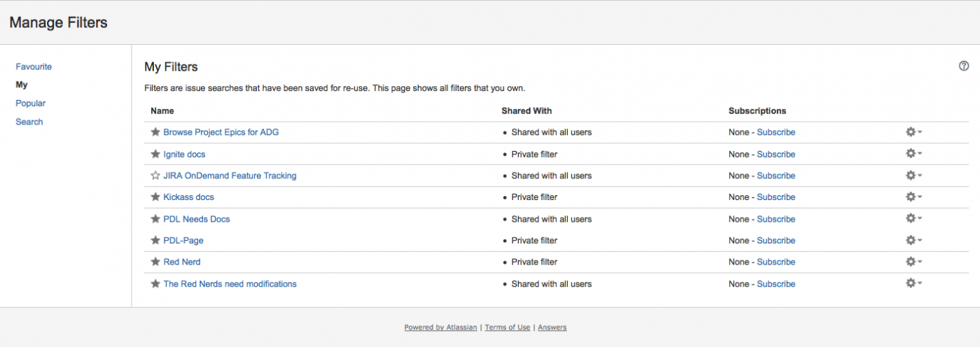Image resolution: width=980 pixels, height=347 pixels.
Task: Open the PDL Needs Docs filter link
Action: 197,219
